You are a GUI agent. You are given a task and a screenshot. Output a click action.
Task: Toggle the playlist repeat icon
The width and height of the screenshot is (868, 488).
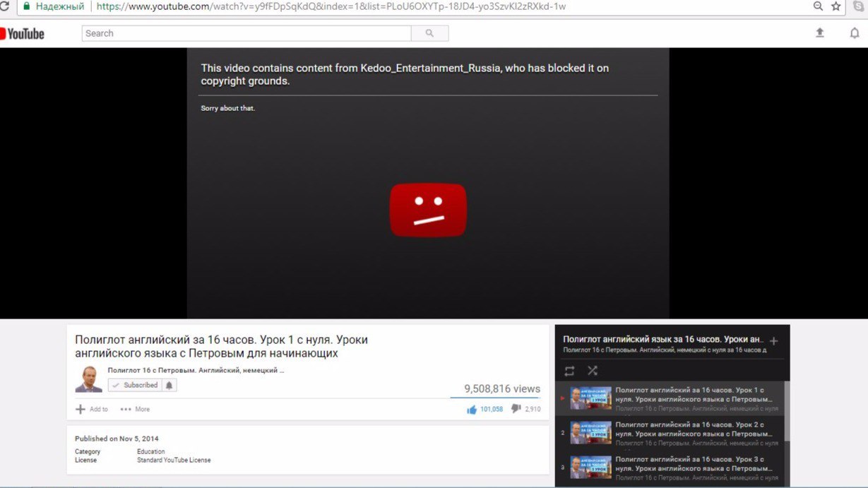[x=569, y=371]
